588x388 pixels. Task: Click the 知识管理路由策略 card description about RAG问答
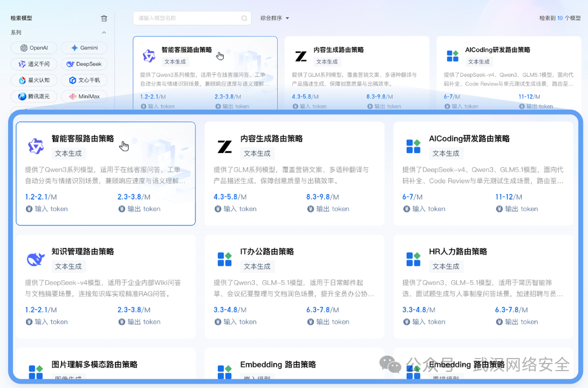[x=103, y=288]
